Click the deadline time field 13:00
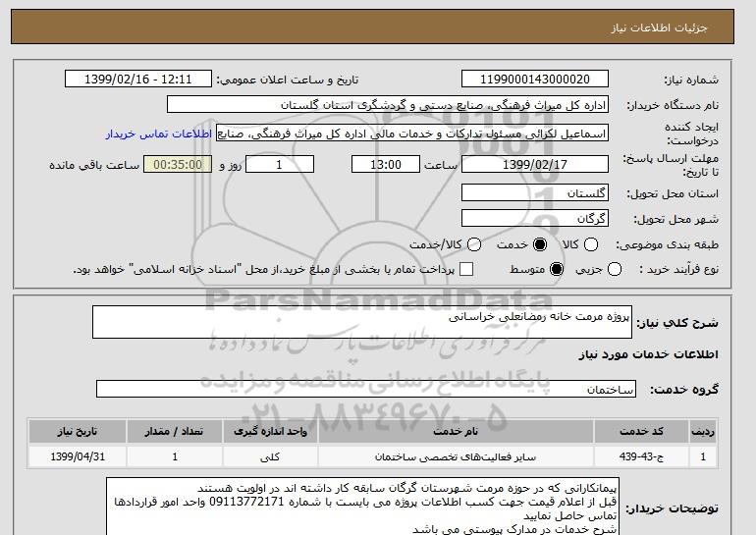756x535 pixels. [x=386, y=164]
